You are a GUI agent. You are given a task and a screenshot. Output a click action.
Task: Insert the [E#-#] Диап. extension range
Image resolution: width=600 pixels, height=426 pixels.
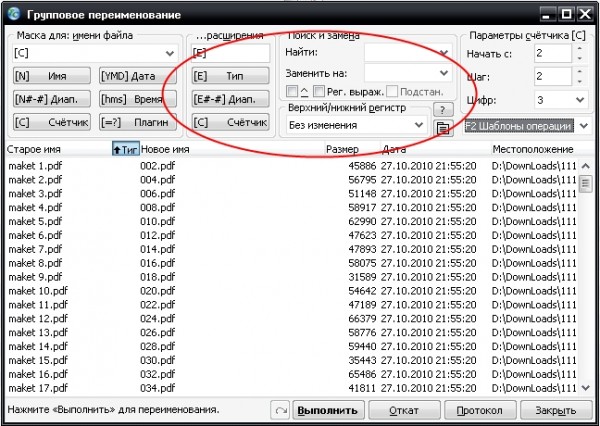[230, 99]
